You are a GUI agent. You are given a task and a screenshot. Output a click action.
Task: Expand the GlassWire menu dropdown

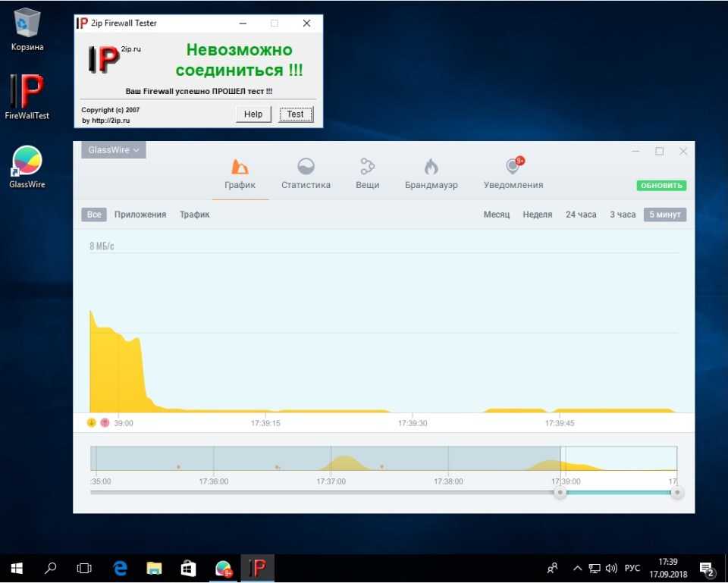click(114, 150)
